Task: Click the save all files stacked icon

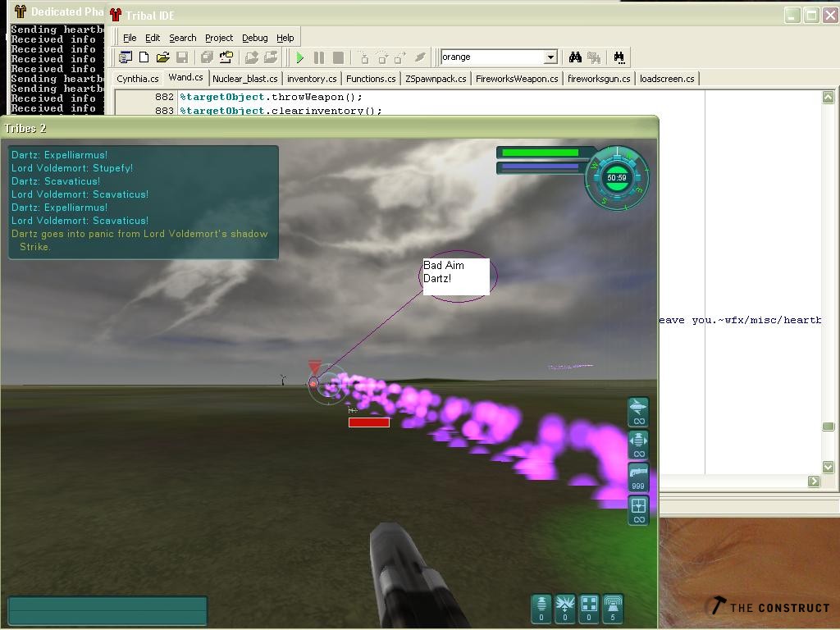Action: coord(207,57)
